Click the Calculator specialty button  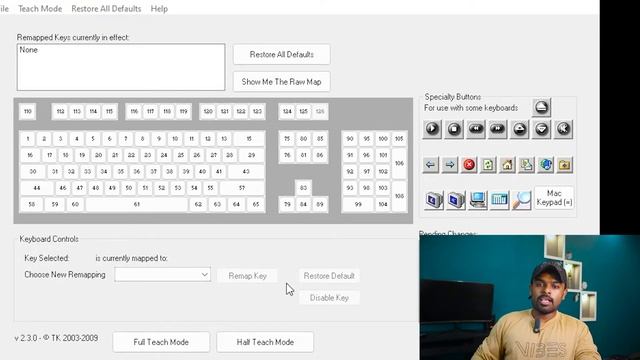(500, 200)
